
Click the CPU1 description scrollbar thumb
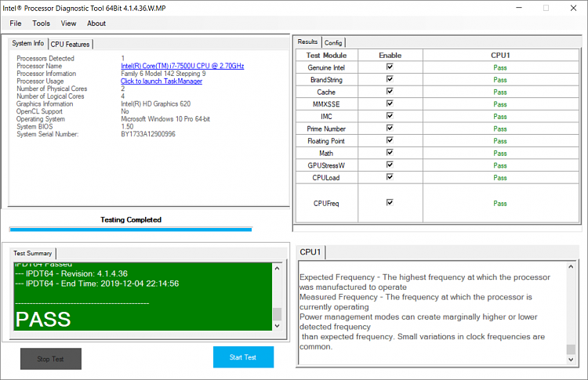pyautogui.click(x=571, y=349)
